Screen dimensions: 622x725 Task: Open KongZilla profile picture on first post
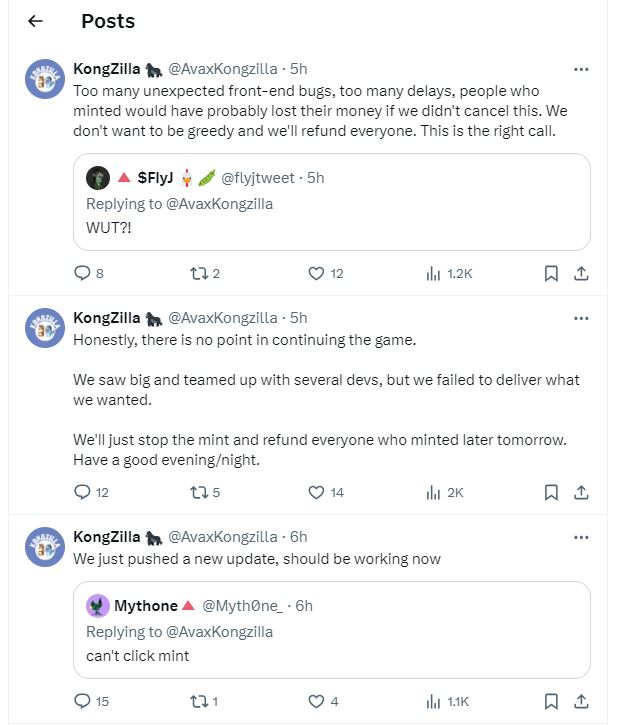(45, 80)
